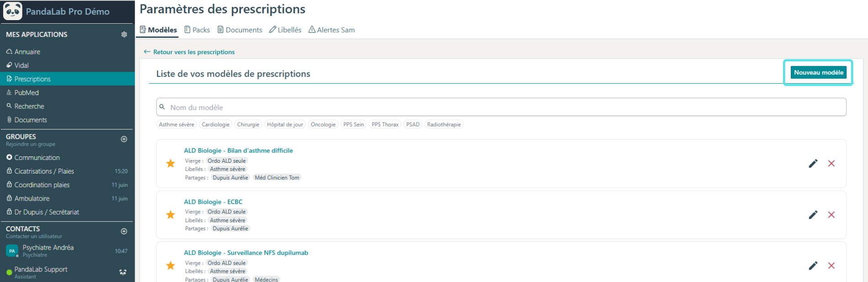Delete ALD Biologie - Bilan d'asthme difficile model
The width and height of the screenshot is (868, 282).
click(x=831, y=164)
